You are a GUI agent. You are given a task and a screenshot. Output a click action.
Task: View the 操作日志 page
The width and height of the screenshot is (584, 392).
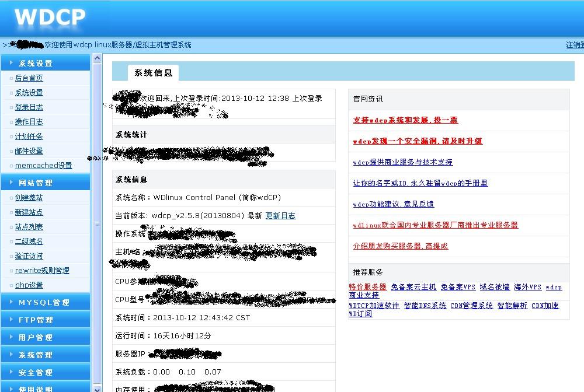coord(29,121)
